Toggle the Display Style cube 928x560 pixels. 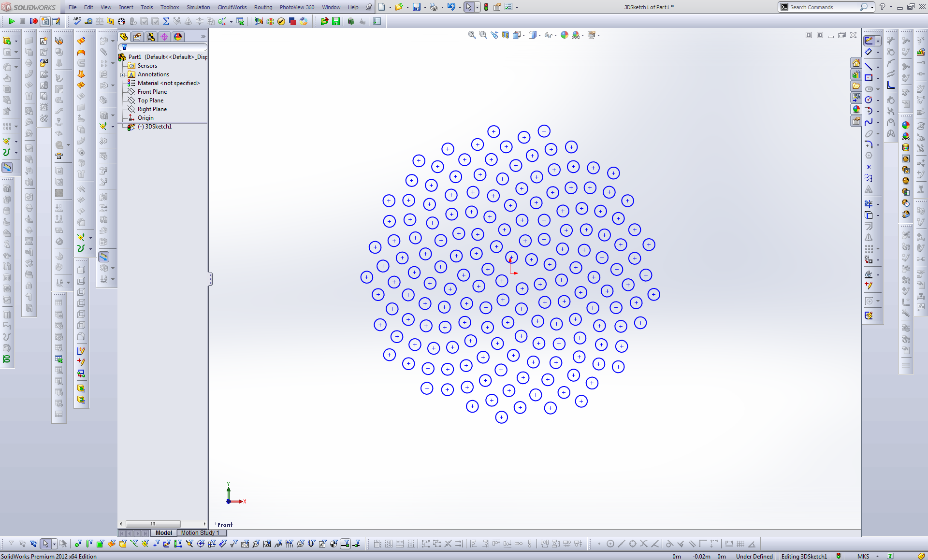click(534, 35)
